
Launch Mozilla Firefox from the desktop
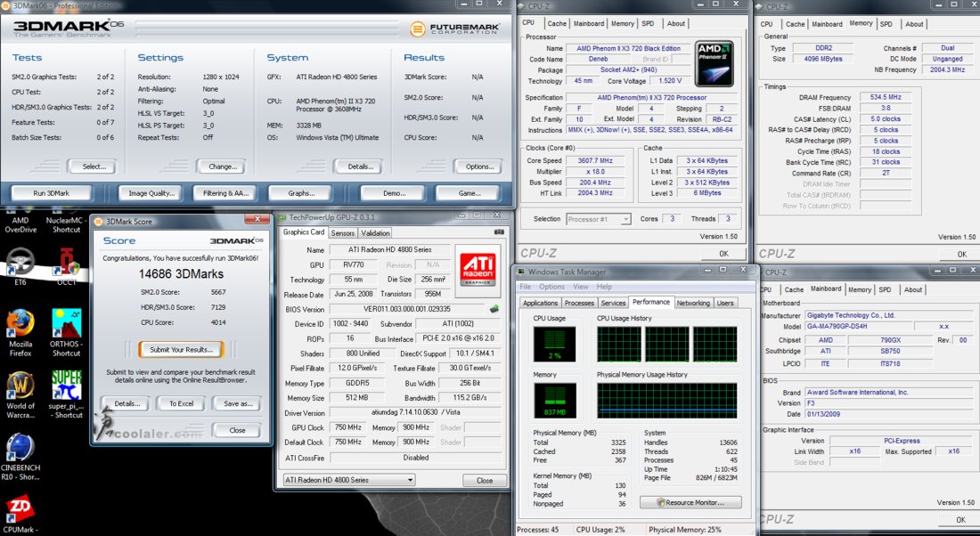[x=20, y=324]
